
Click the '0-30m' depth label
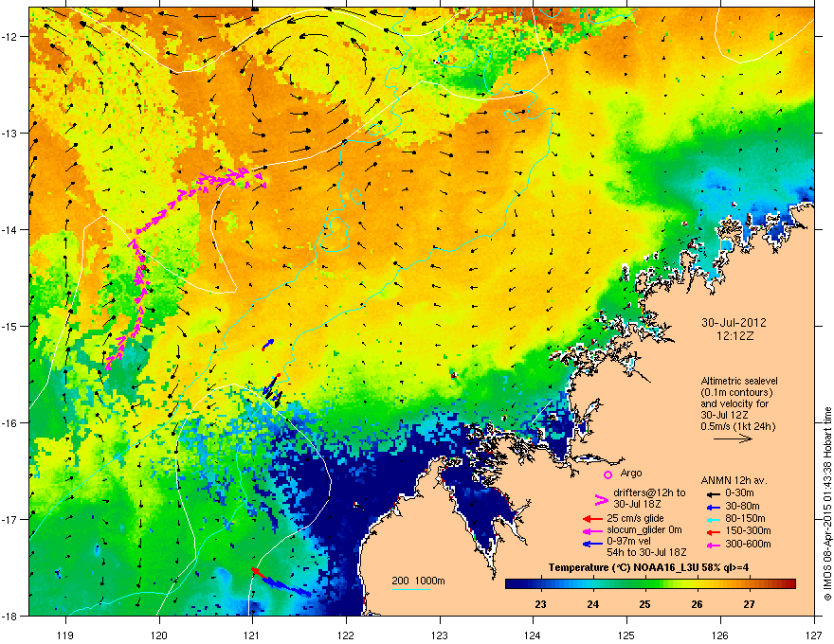click(739, 493)
